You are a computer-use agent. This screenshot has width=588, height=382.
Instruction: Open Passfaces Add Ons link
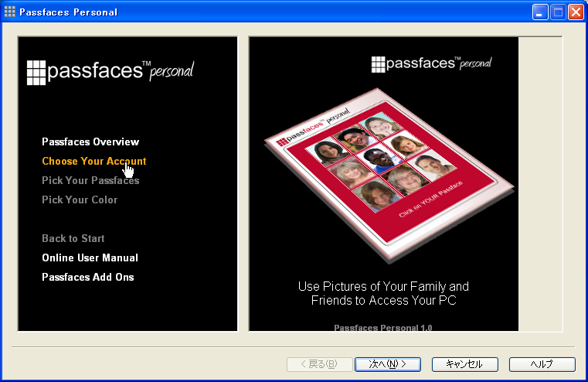coord(88,278)
